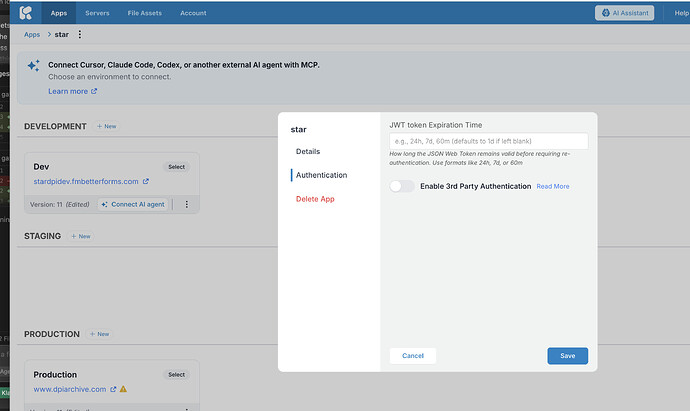Select the Production environment card

click(176, 374)
